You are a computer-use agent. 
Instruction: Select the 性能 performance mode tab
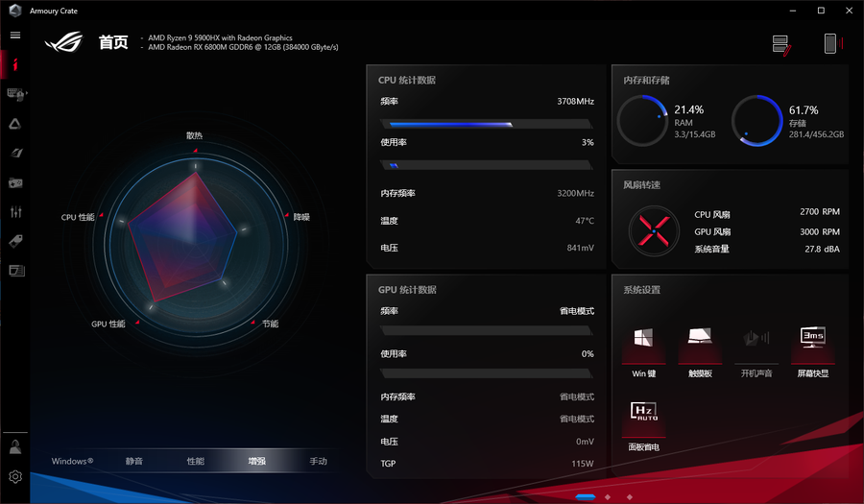click(196, 462)
